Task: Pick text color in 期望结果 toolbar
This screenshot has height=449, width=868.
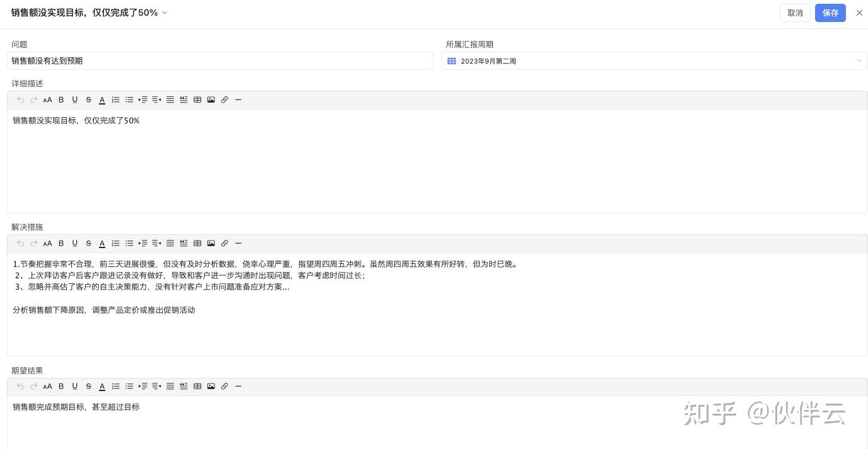Action: click(x=102, y=386)
